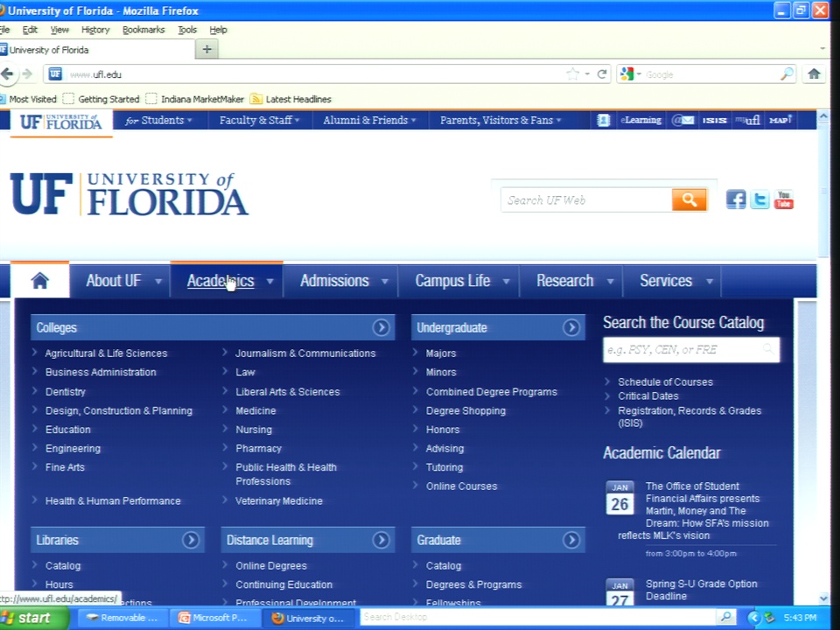This screenshot has width=840, height=630.
Task: Open the UF Facebook icon
Action: click(x=736, y=199)
